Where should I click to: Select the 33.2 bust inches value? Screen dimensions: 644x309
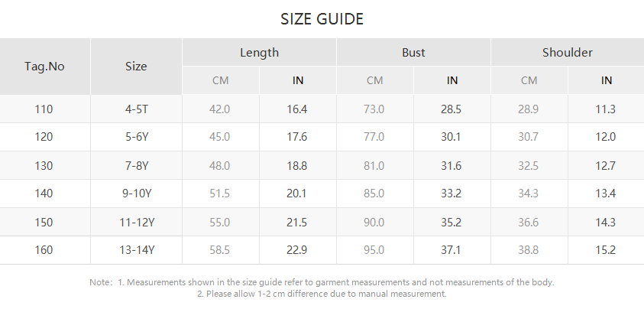tap(451, 194)
